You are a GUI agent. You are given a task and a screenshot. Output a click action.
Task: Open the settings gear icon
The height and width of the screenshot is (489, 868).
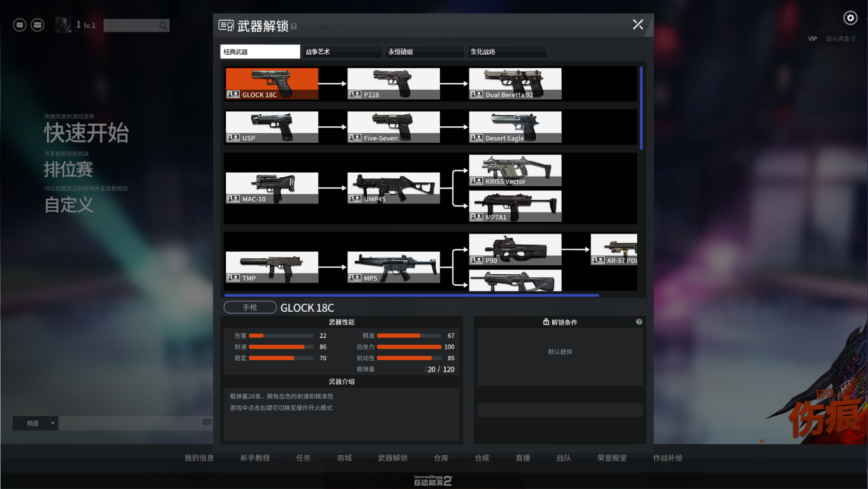(x=850, y=18)
